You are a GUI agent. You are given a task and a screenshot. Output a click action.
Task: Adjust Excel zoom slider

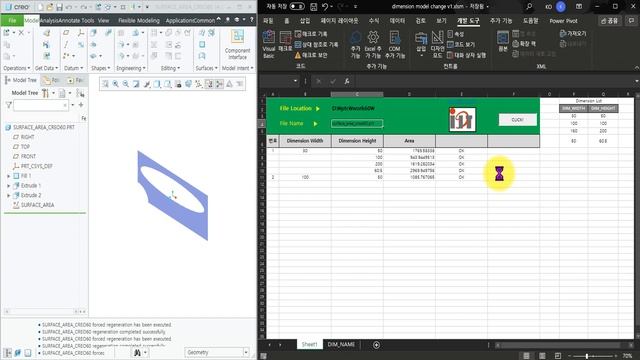(587, 356)
